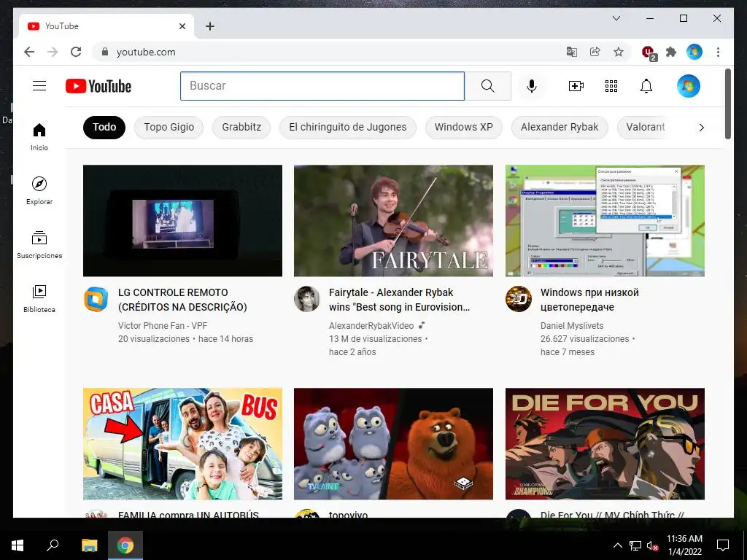Open the LG remote video thumbnail
Viewport: 747px width, 560px height.
click(x=182, y=220)
